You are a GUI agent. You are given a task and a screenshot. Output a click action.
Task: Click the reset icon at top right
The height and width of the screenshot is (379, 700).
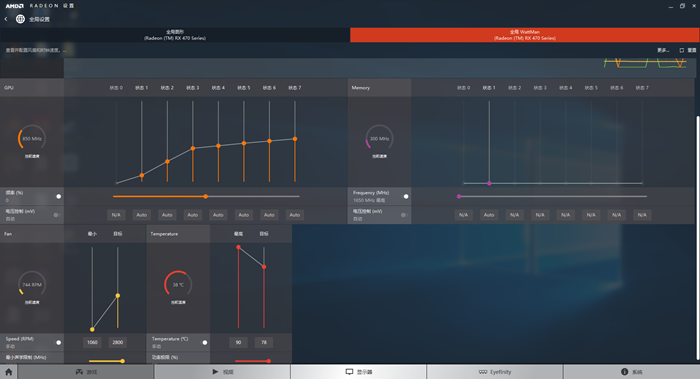pyautogui.click(x=682, y=50)
